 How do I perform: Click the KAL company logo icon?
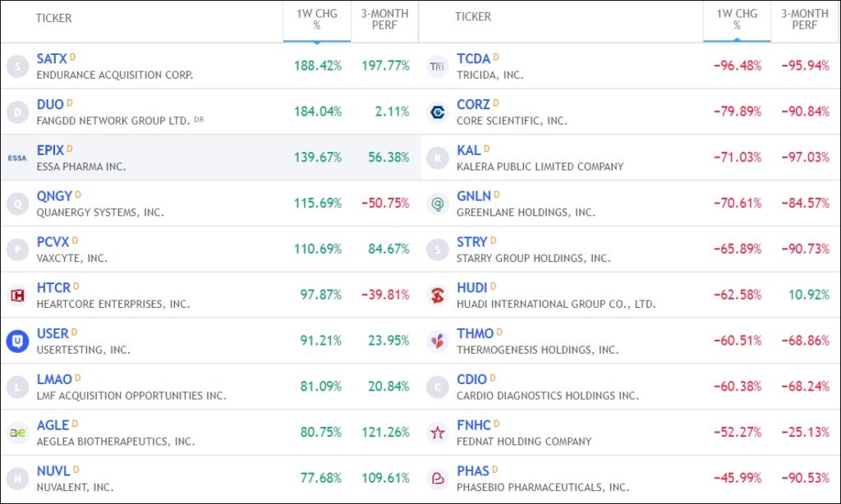coord(437,158)
